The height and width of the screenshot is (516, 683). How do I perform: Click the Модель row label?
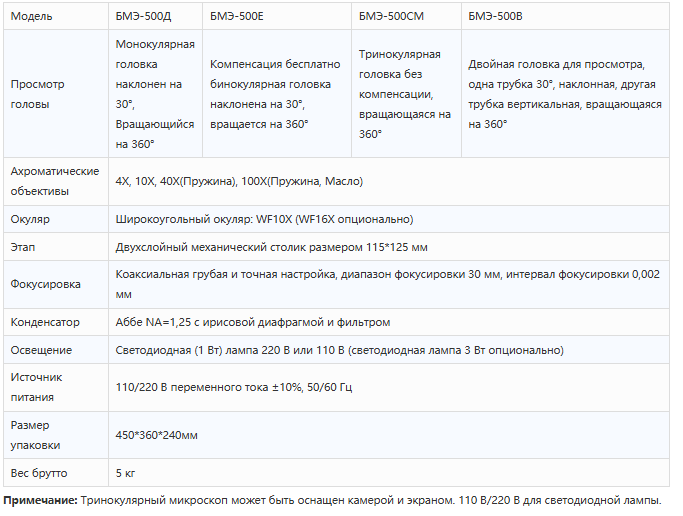(56, 16)
